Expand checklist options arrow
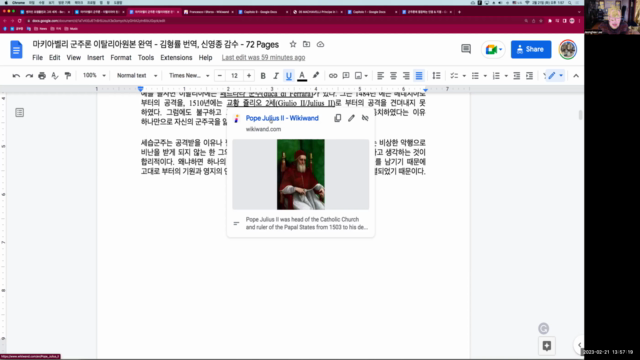This screenshot has width=640, height=360. (464, 76)
